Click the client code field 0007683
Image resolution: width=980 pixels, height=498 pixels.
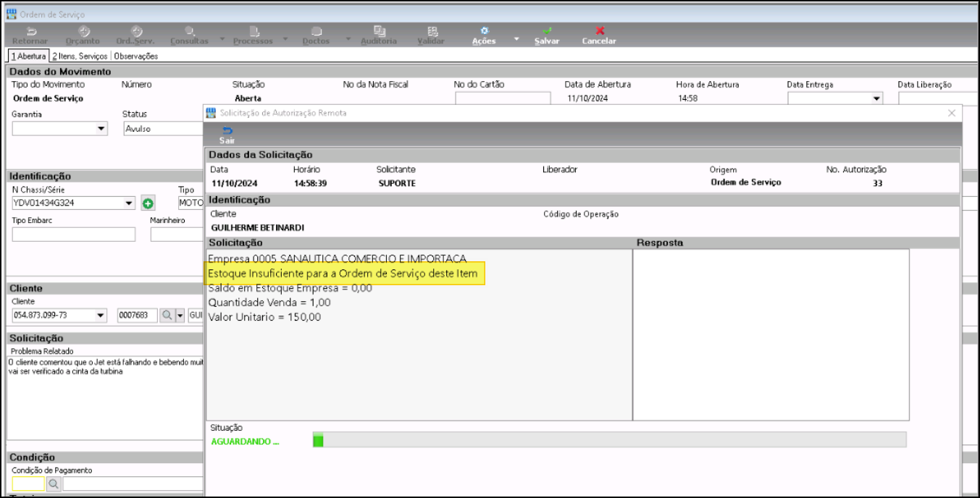coord(138,316)
